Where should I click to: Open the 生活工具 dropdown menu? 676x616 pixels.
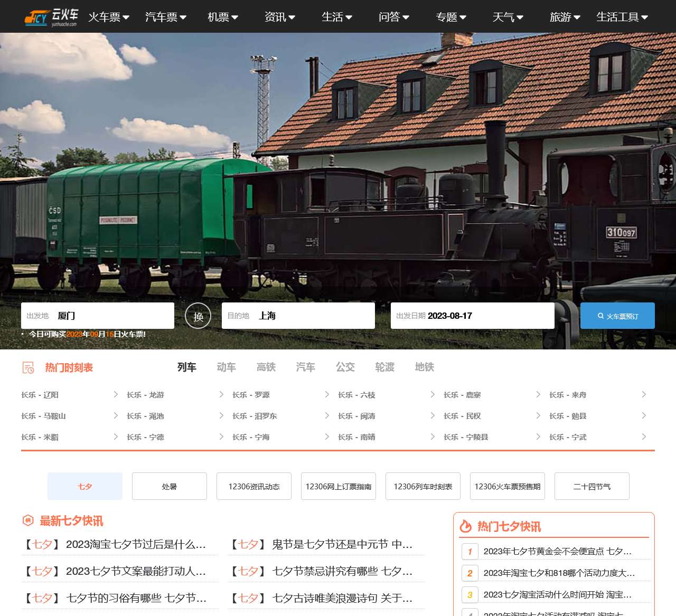click(622, 17)
